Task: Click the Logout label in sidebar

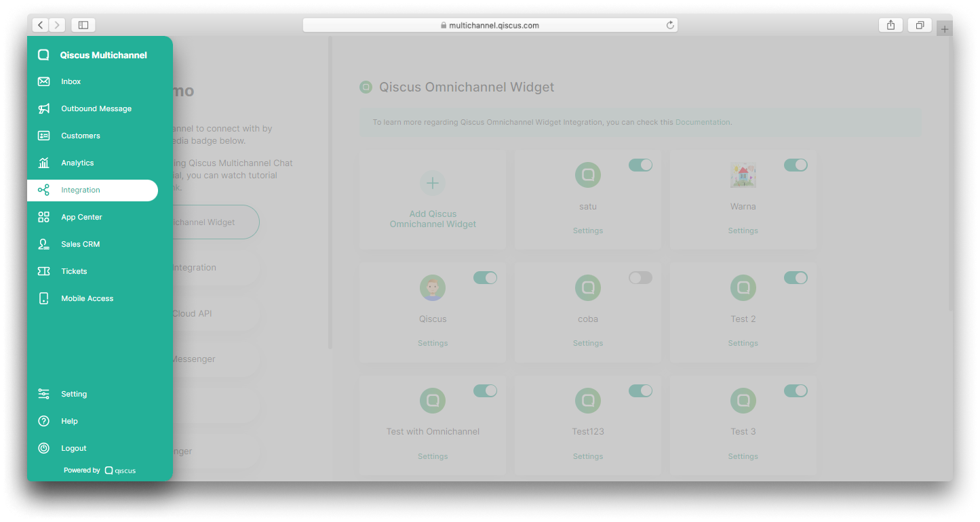Action: (74, 448)
